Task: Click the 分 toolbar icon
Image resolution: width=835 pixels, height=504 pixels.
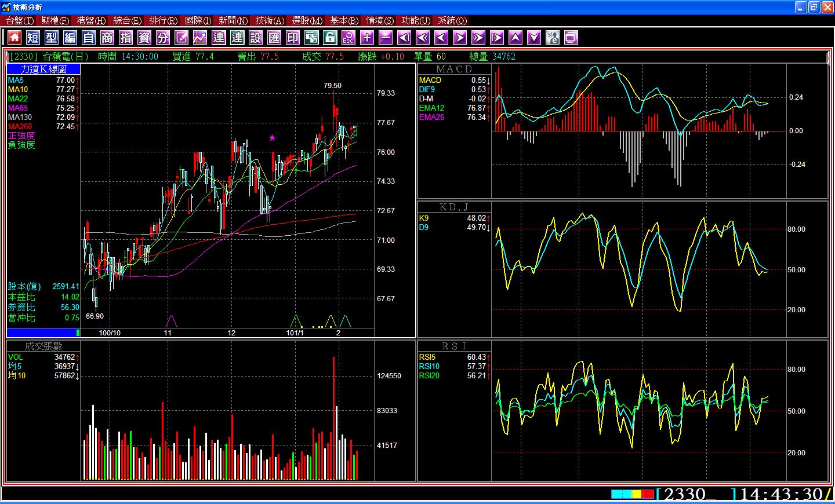Action: [x=163, y=38]
